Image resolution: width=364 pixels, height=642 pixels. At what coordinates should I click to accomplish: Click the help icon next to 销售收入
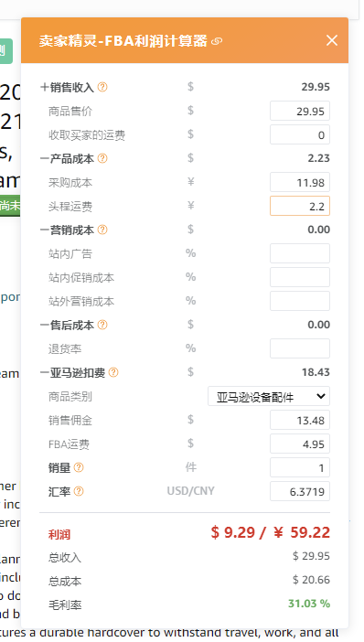[x=102, y=87]
